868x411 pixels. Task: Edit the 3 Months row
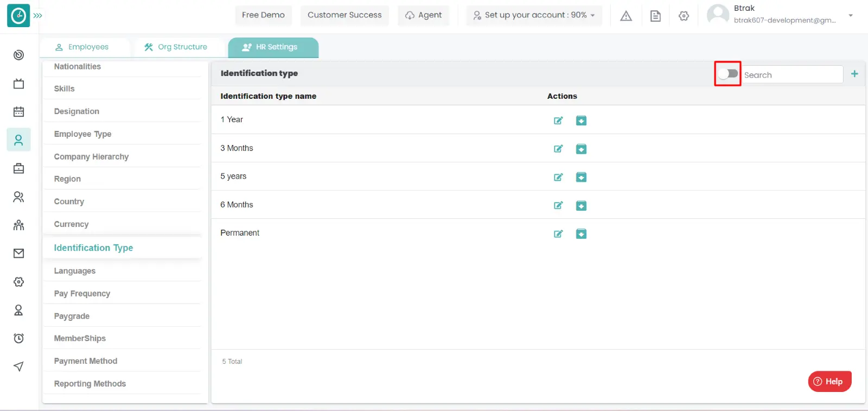[x=558, y=149]
